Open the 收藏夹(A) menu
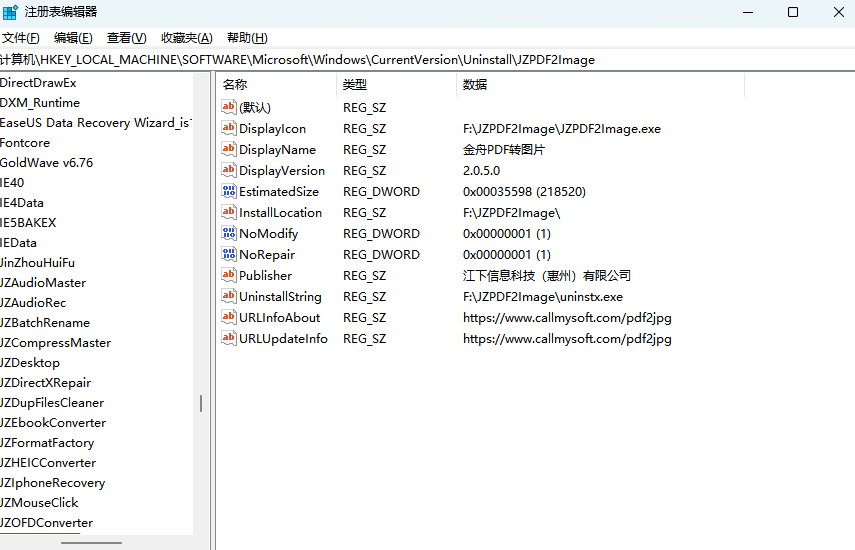The width and height of the screenshot is (855, 550). point(186,38)
